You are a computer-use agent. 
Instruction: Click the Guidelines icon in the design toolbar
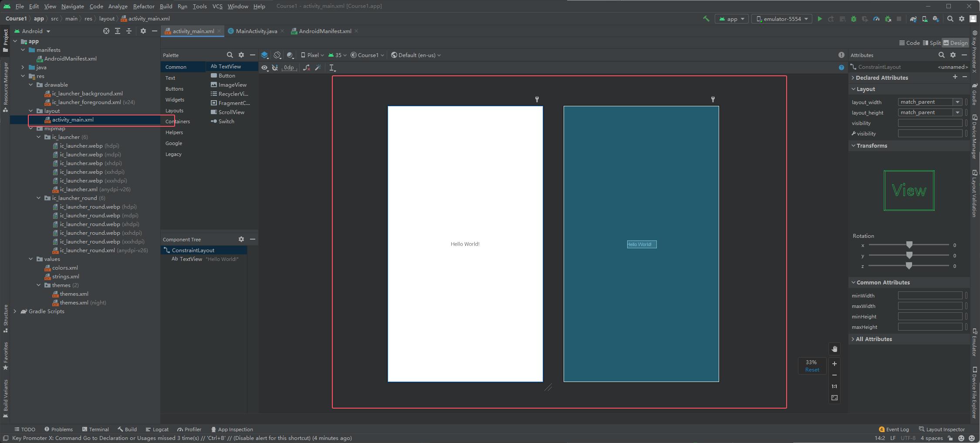pyautogui.click(x=332, y=68)
